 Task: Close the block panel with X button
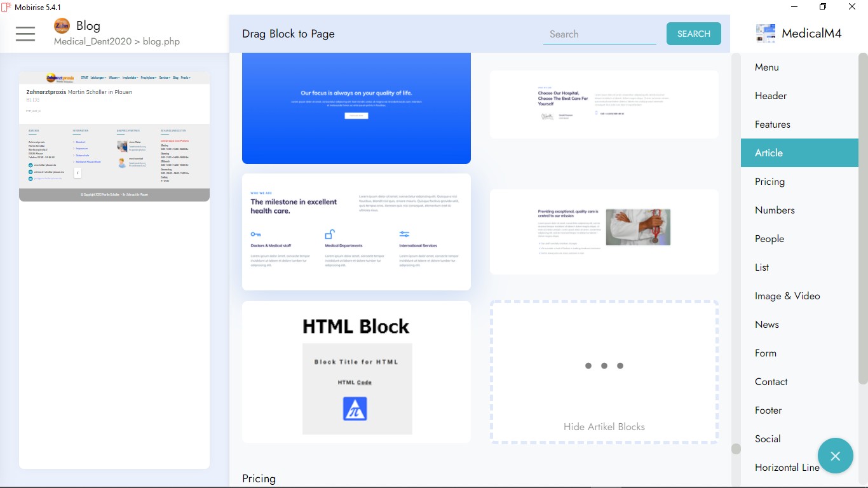coord(835,456)
